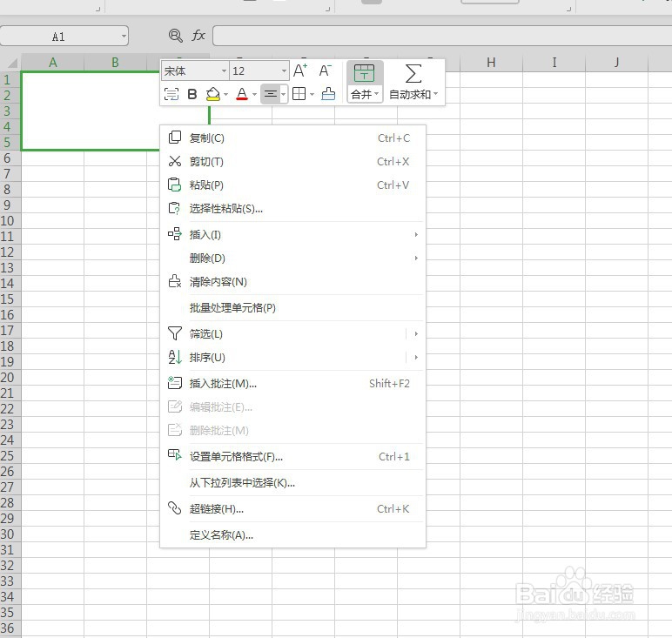
Task: Select 清除内容(N) menu entry
Action: click(x=292, y=281)
